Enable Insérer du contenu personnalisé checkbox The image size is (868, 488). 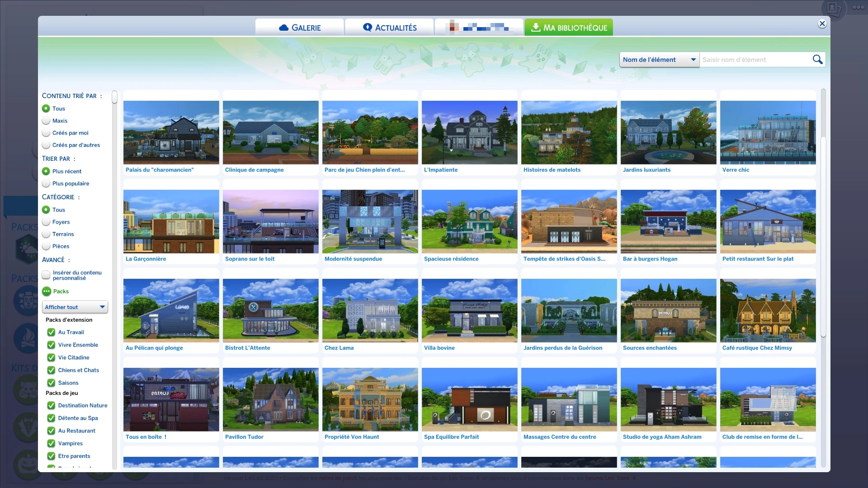pos(46,275)
